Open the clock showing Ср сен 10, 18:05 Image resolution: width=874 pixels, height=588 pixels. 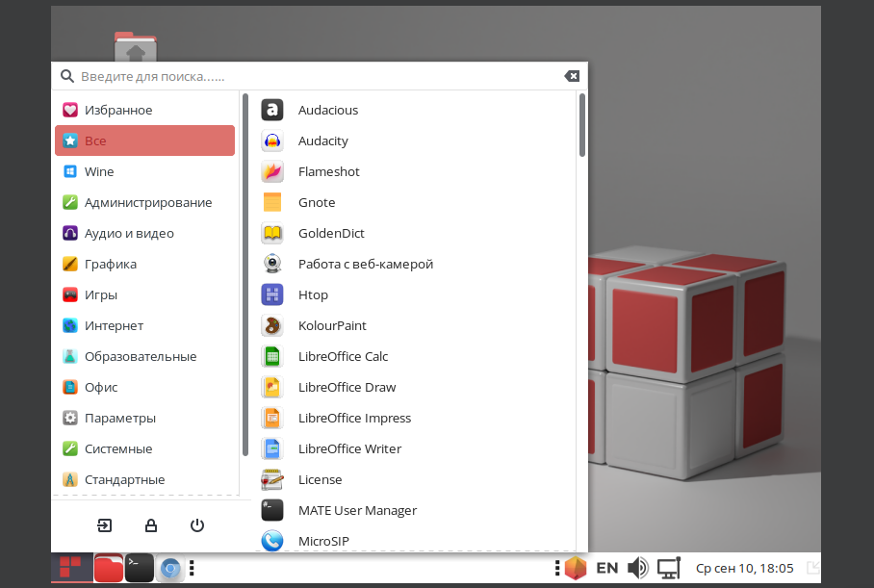pos(744,568)
